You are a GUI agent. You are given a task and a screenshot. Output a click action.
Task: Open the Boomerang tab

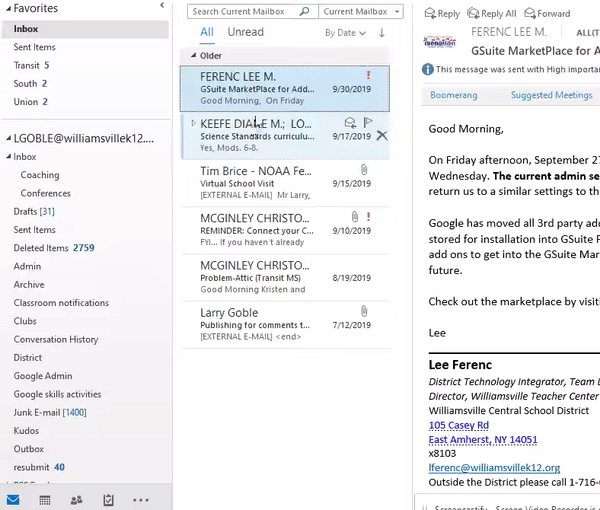coord(453,95)
